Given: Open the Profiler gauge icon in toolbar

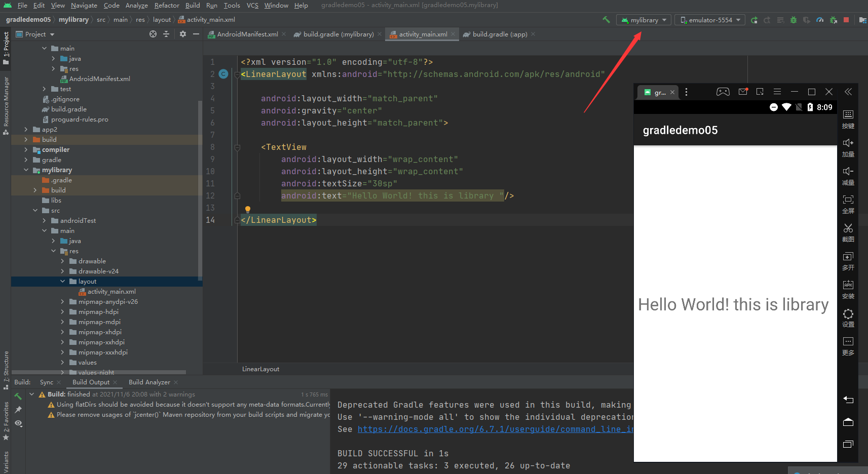Looking at the screenshot, I should click(x=820, y=20).
